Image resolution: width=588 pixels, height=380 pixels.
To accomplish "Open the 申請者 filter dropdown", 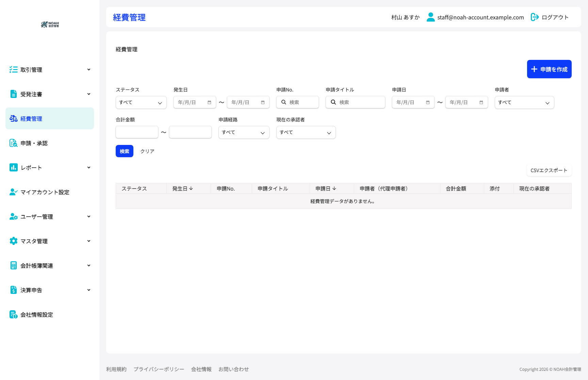I will (524, 102).
